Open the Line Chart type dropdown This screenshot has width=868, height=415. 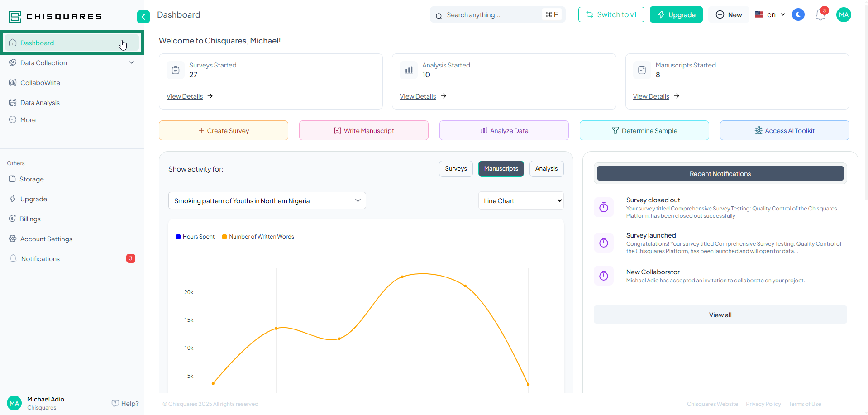[x=520, y=201]
